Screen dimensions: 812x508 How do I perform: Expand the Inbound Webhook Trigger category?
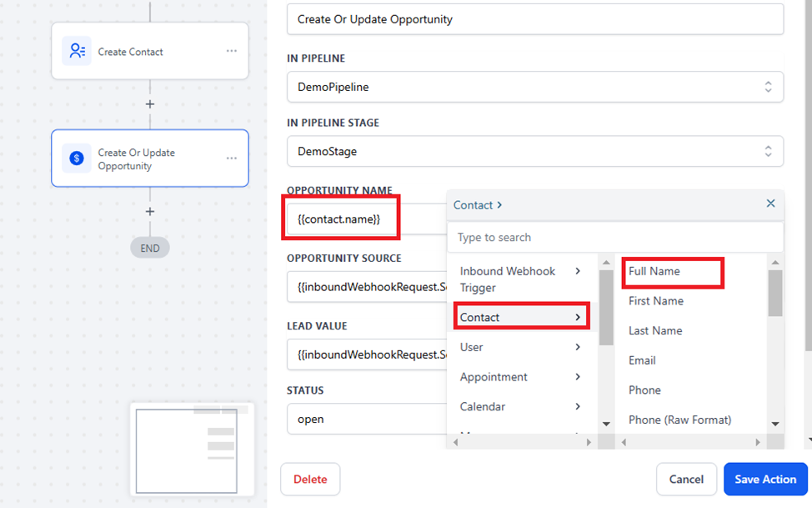click(x=520, y=279)
